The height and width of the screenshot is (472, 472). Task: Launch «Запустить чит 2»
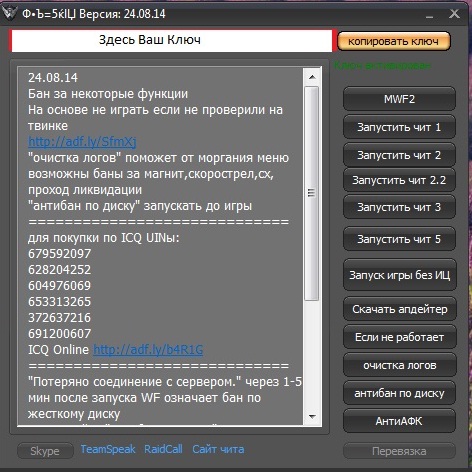[x=399, y=155]
